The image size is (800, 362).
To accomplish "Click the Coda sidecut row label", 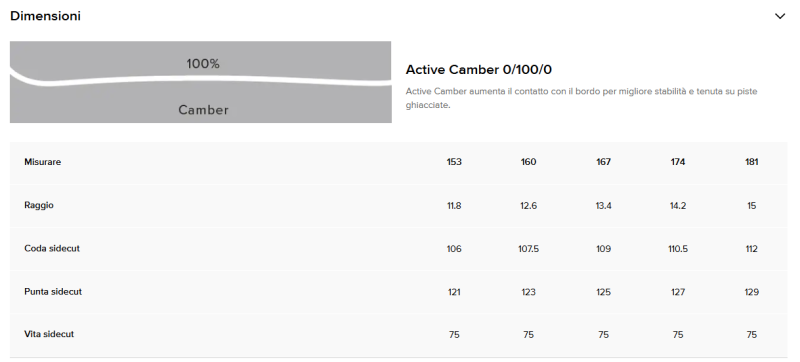I will point(52,248).
